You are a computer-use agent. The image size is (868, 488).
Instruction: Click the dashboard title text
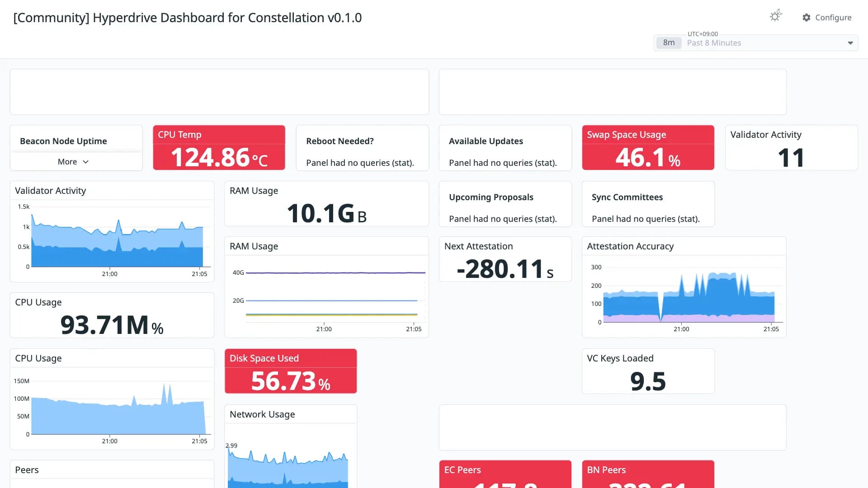click(188, 18)
